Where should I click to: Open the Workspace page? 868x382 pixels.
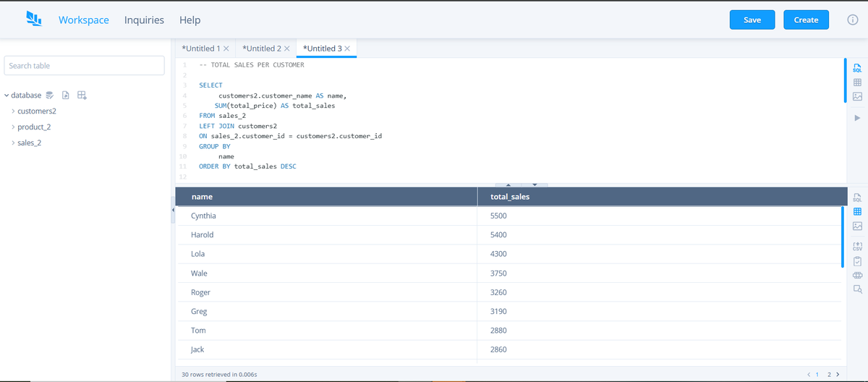pos(84,20)
